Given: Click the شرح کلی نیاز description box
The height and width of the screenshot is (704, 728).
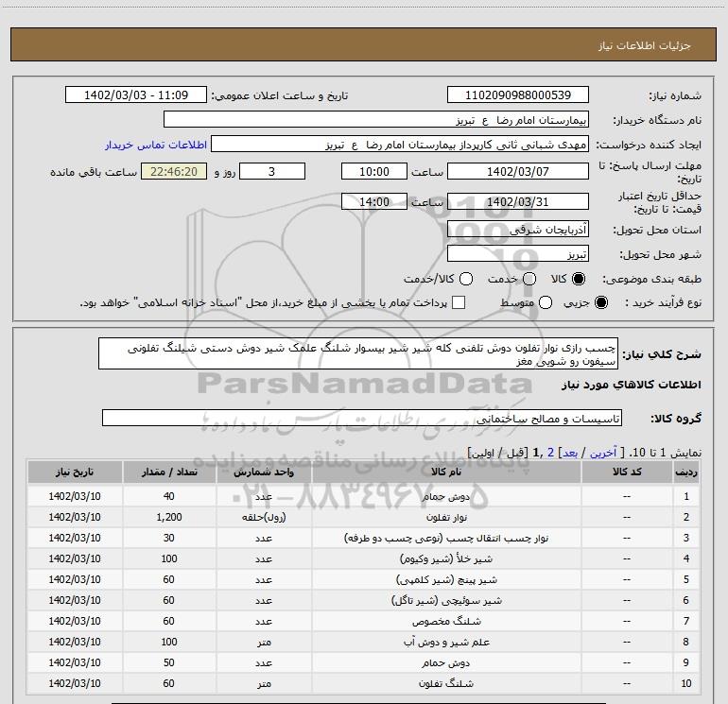Looking at the screenshot, I should tap(358, 353).
